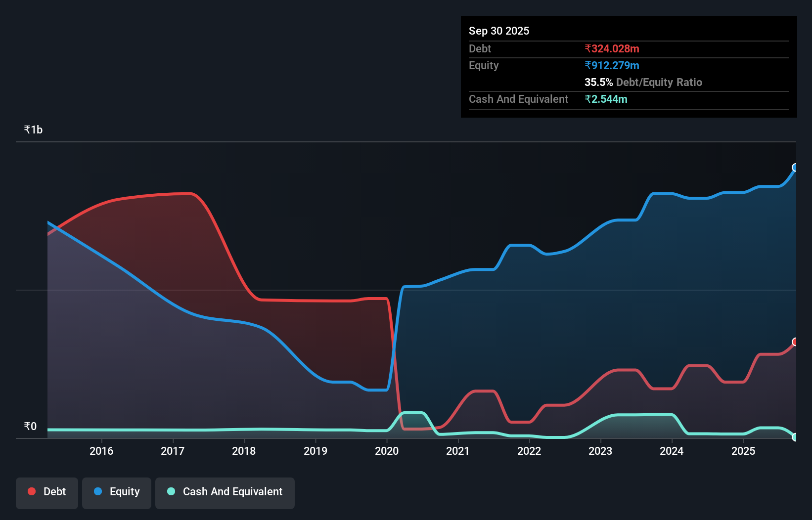Toggle the Equity legend button
Viewport: 812px width, 520px height.
point(117,493)
